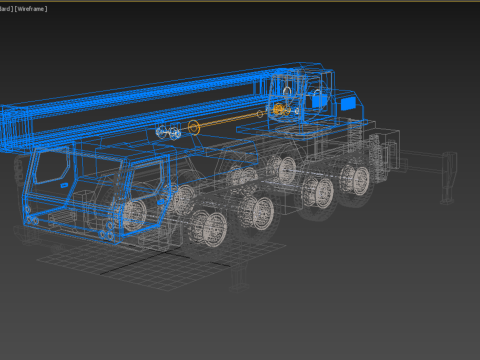
Task: Select the solid blue rectangle on the operator cabin
Action: tap(348, 103)
